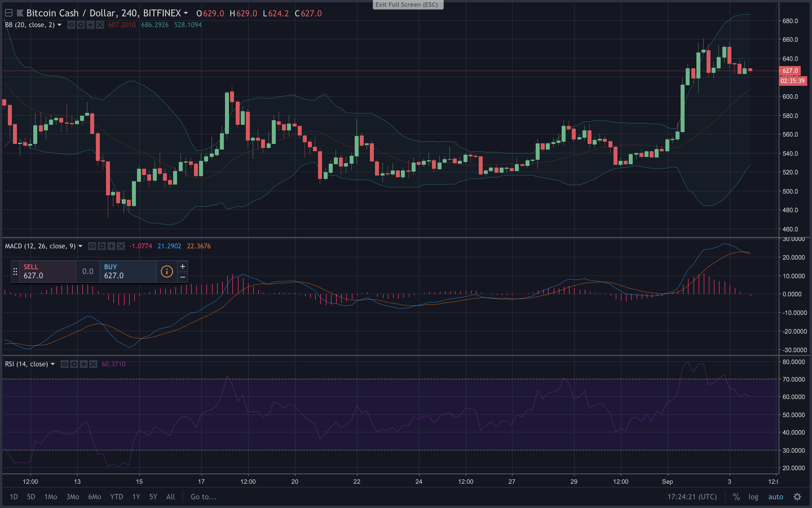The height and width of the screenshot is (508, 812).
Task: Decrease order quantity with minus stepper
Action: 182,277
